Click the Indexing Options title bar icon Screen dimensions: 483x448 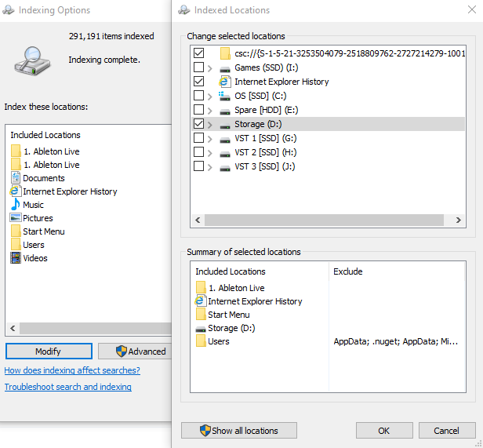[x=9, y=10]
